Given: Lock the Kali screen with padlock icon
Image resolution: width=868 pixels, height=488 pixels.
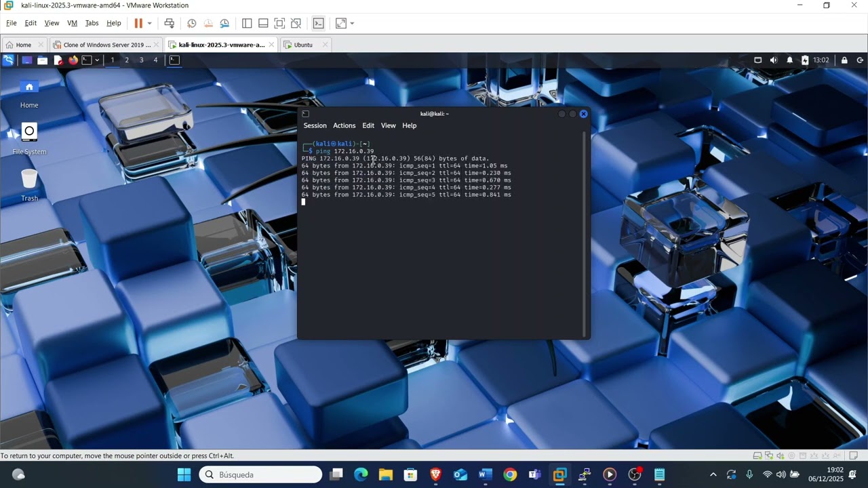Looking at the screenshot, I should tap(844, 60).
